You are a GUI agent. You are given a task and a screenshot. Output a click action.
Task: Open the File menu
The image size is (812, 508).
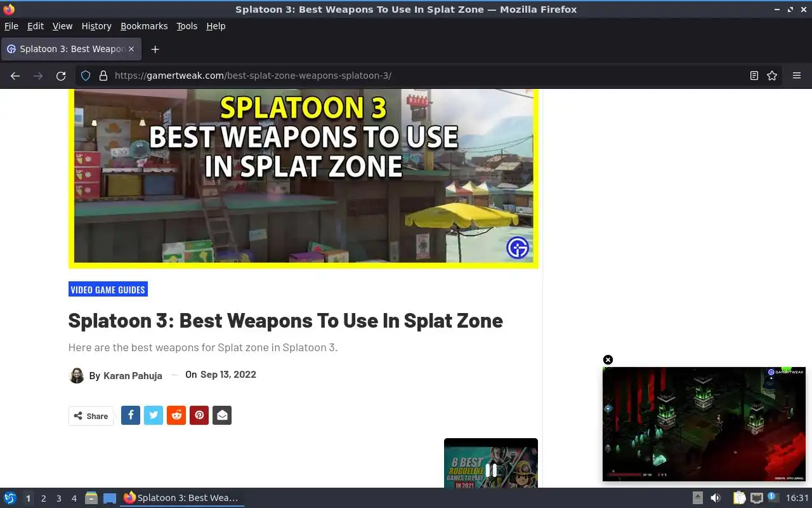[x=11, y=26]
